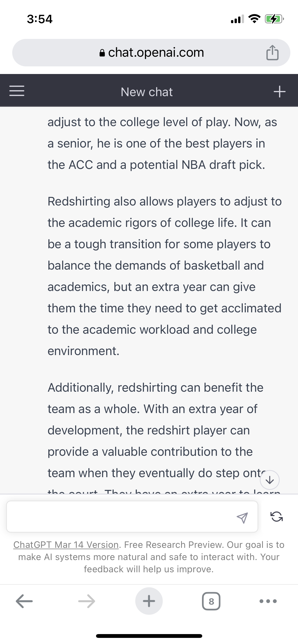Go forward with browser forward arrow

87,601
